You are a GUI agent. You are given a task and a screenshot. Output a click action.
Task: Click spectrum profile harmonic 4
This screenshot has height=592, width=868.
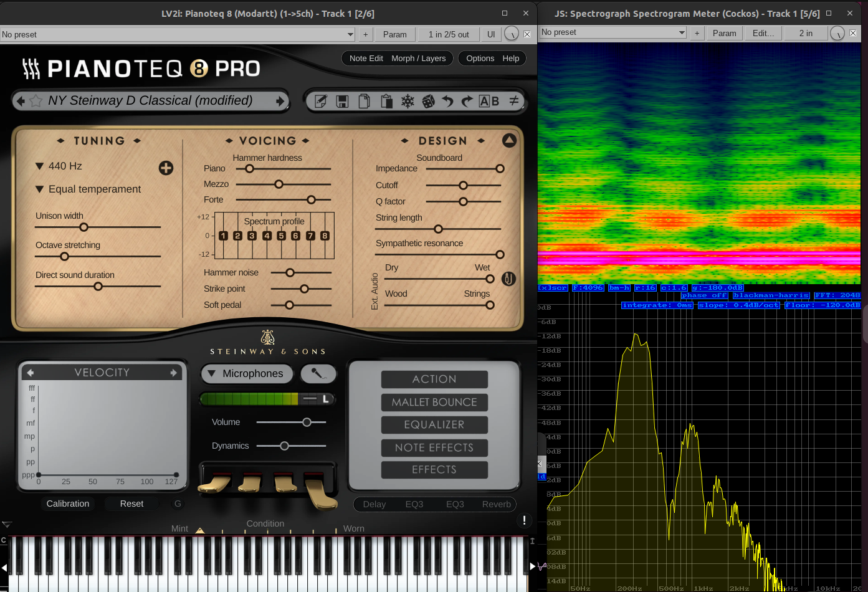(267, 236)
